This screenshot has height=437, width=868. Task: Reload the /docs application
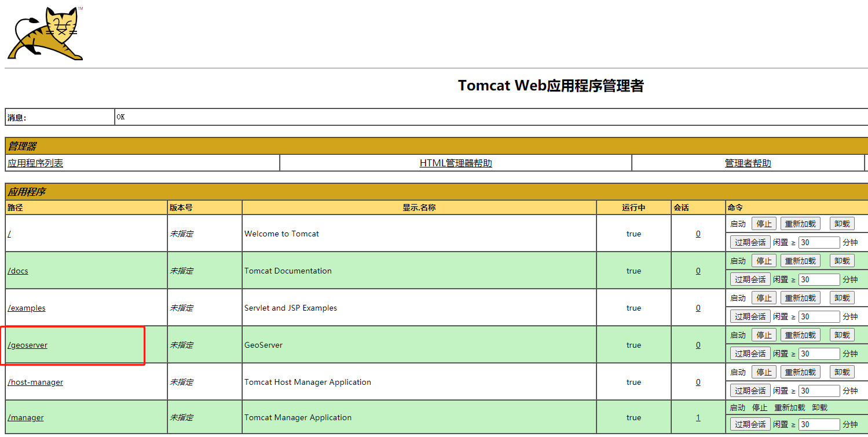pos(800,260)
